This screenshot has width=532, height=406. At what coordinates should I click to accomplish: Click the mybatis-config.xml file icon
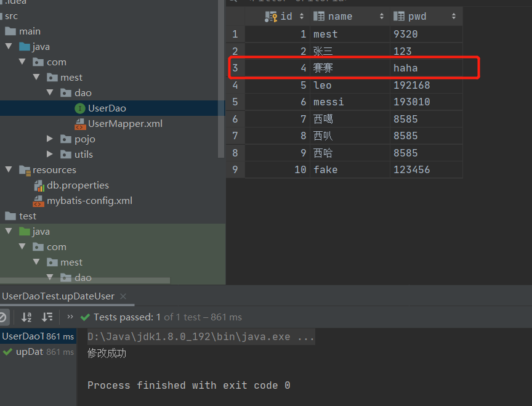click(x=38, y=201)
